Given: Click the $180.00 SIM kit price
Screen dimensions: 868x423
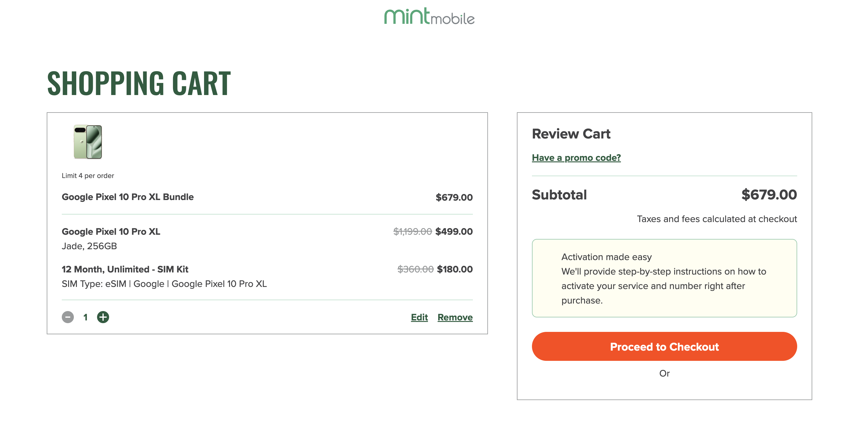Looking at the screenshot, I should (454, 269).
